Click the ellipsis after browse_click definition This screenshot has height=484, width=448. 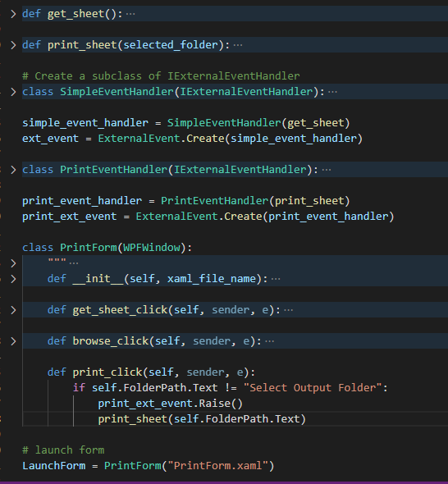point(270,341)
